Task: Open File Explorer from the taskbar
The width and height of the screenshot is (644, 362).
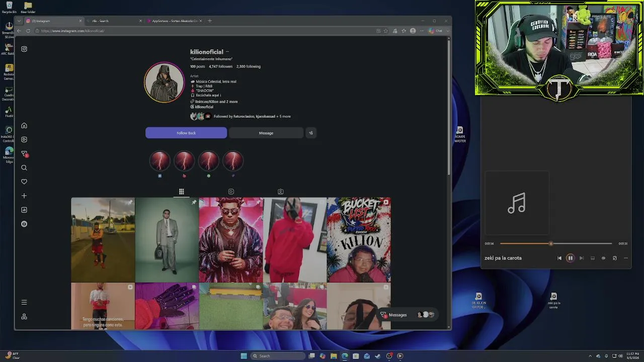Action: click(x=334, y=356)
